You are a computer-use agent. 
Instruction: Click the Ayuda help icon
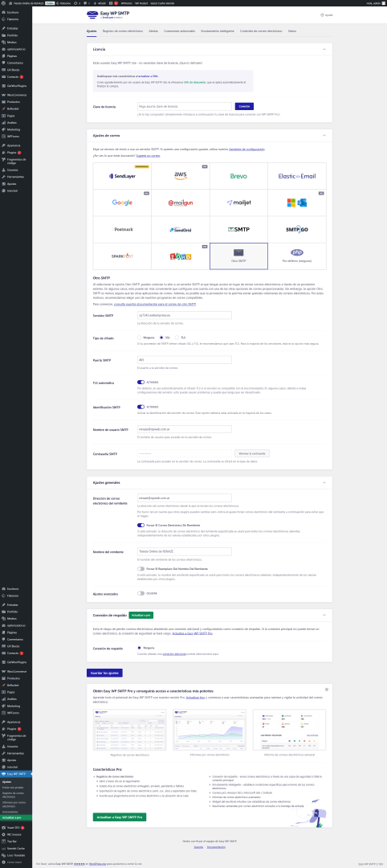pyautogui.click(x=322, y=15)
